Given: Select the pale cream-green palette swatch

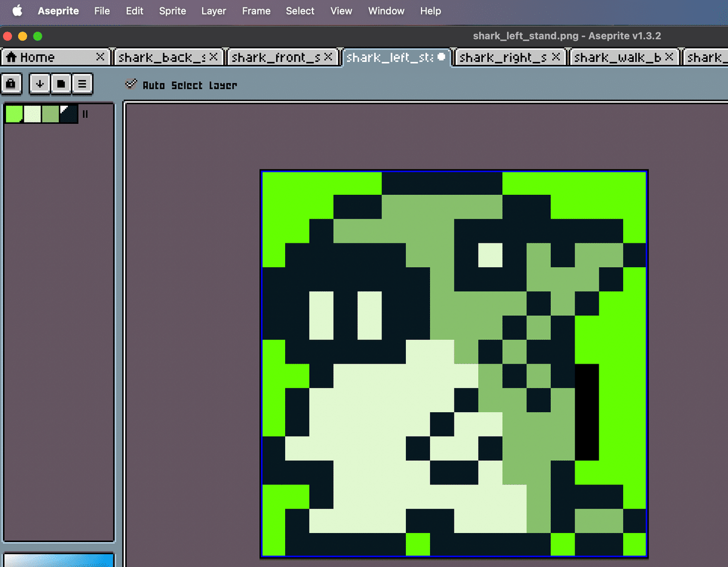Looking at the screenshot, I should point(32,114).
